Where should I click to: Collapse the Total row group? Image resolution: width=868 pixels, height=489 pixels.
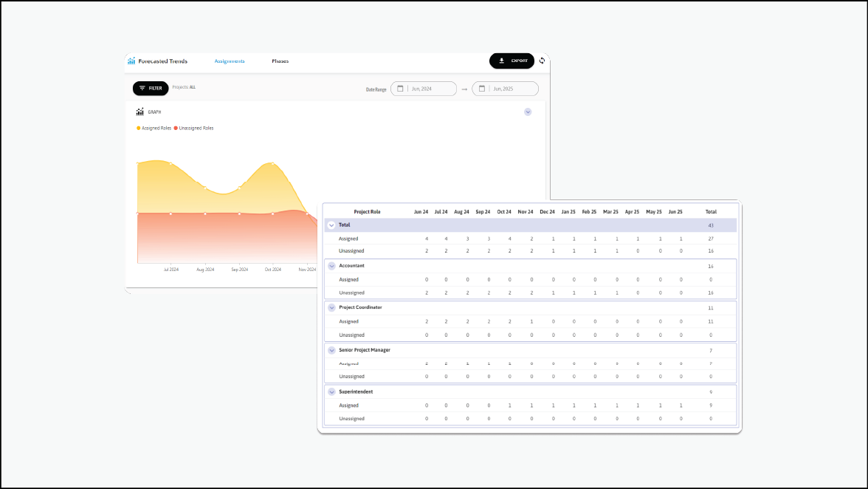coord(332,225)
